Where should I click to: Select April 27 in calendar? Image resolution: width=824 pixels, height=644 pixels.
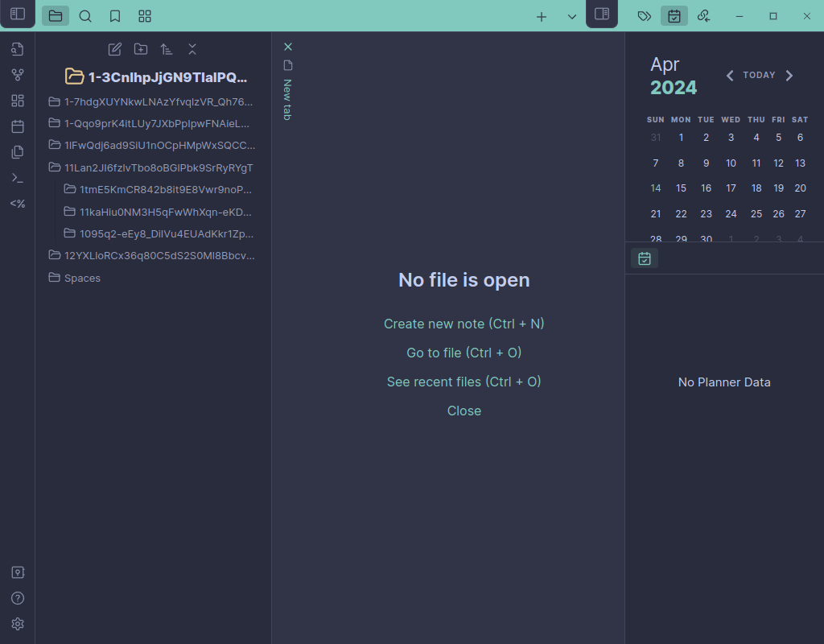pyautogui.click(x=800, y=214)
